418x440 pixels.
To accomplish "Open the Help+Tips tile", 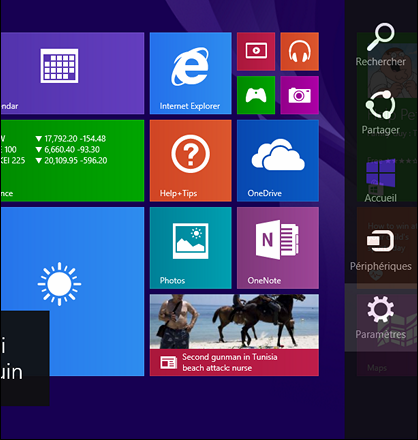I will pyautogui.click(x=191, y=161).
